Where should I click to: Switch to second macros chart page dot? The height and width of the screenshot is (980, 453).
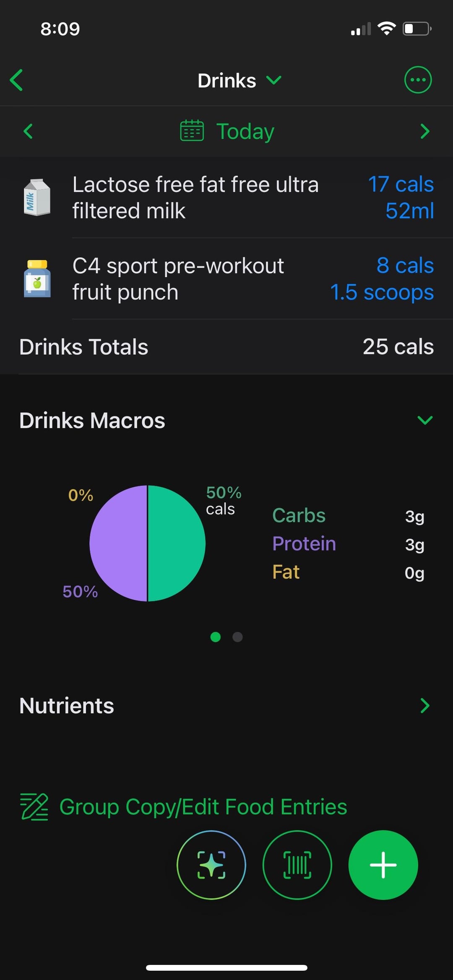pos(237,637)
